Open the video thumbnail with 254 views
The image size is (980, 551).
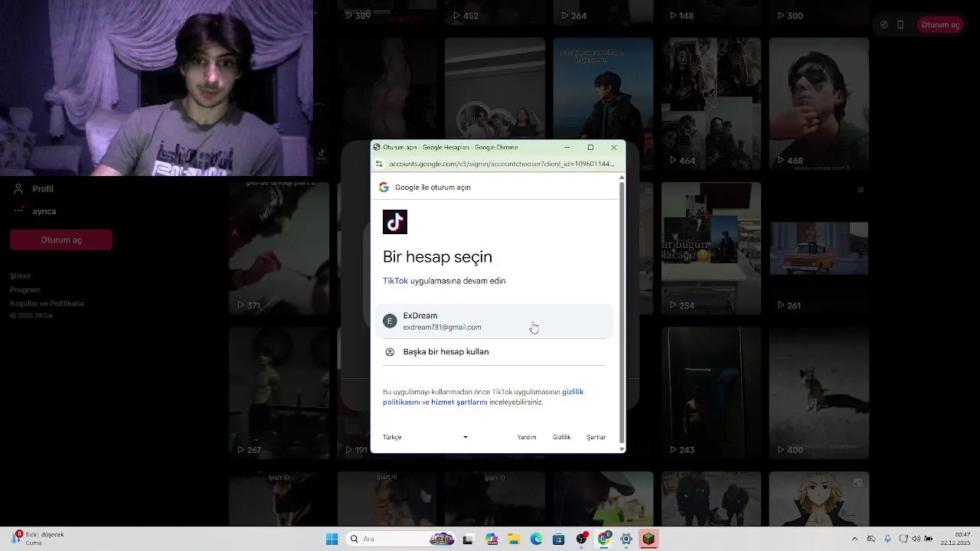pos(711,248)
